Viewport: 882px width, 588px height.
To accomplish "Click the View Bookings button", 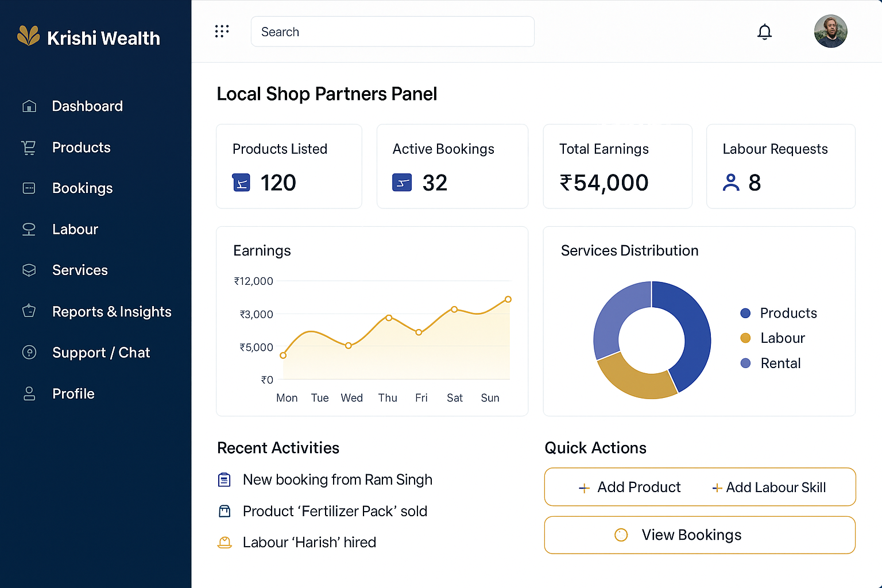I will pyautogui.click(x=699, y=535).
